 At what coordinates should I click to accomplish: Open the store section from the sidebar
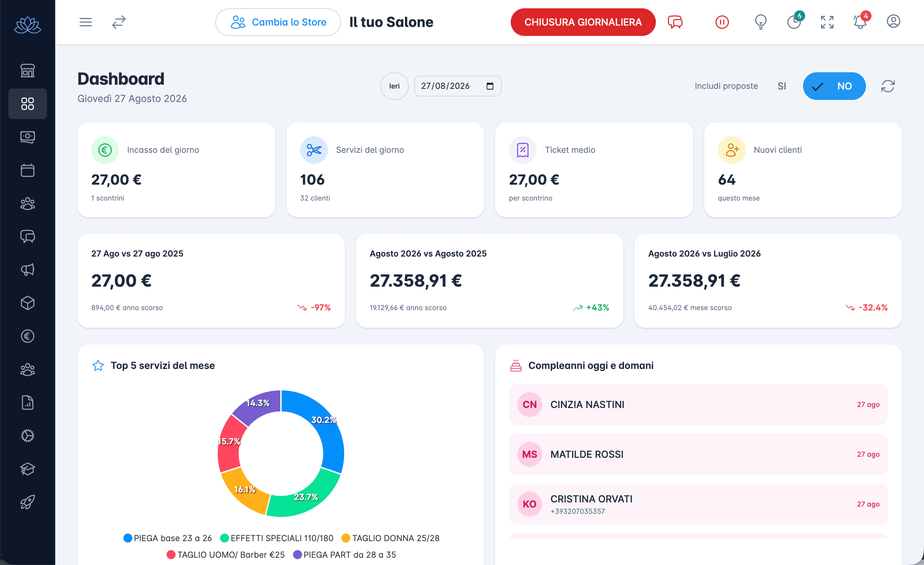point(27,71)
